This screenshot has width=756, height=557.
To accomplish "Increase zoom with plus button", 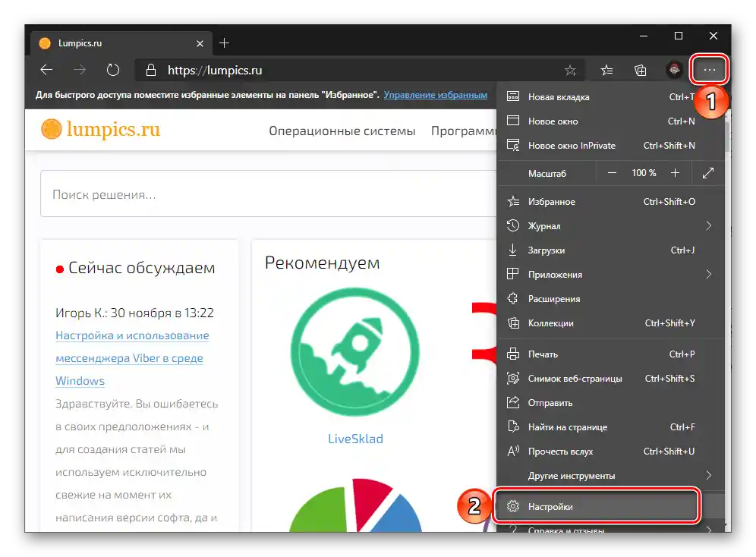I will pyautogui.click(x=675, y=172).
